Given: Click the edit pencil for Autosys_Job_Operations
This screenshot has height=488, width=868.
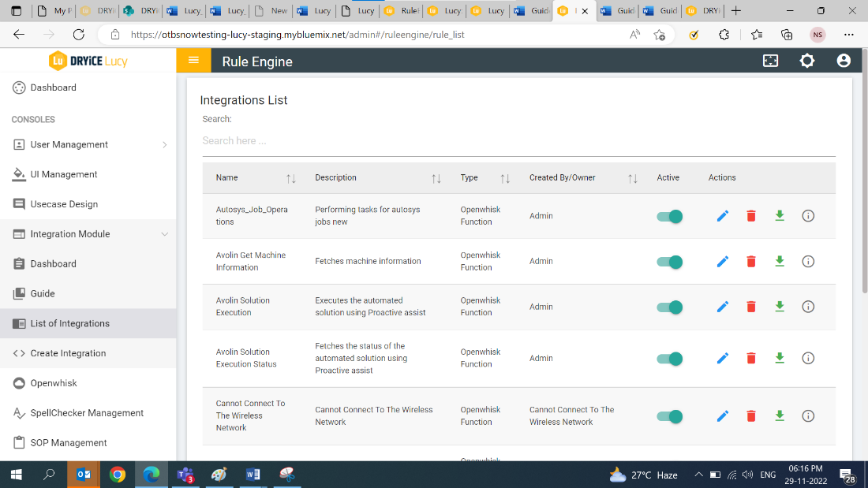Looking at the screenshot, I should click(x=722, y=216).
